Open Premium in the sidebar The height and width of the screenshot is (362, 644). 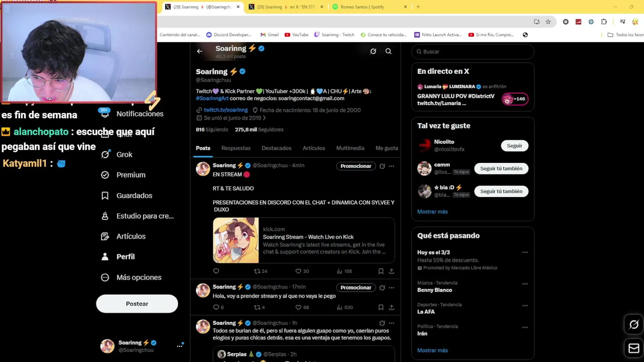[123, 175]
